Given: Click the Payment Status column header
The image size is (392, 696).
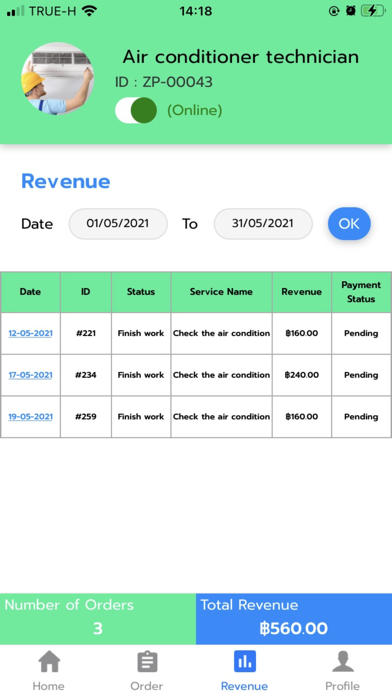Looking at the screenshot, I should pos(361,292).
